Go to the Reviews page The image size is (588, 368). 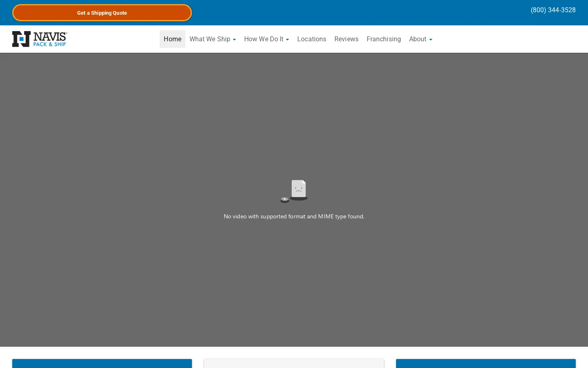(x=346, y=39)
